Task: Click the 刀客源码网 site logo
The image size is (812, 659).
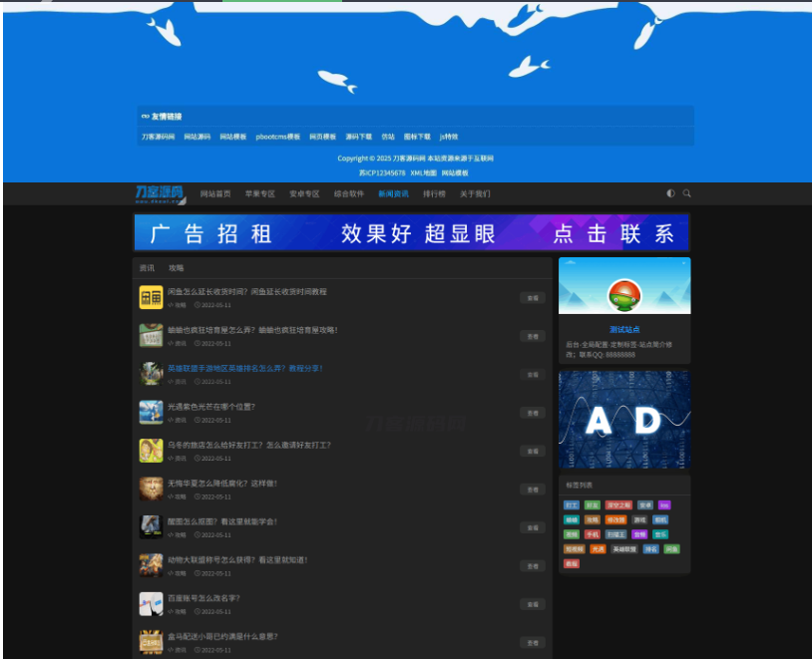Action: coord(158,193)
